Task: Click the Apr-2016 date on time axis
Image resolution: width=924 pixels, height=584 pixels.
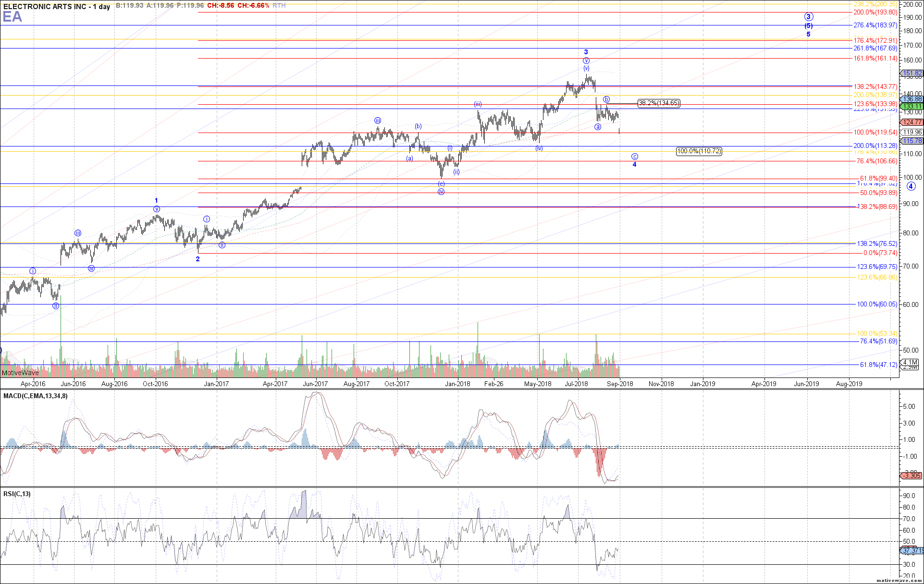Action: [33, 384]
